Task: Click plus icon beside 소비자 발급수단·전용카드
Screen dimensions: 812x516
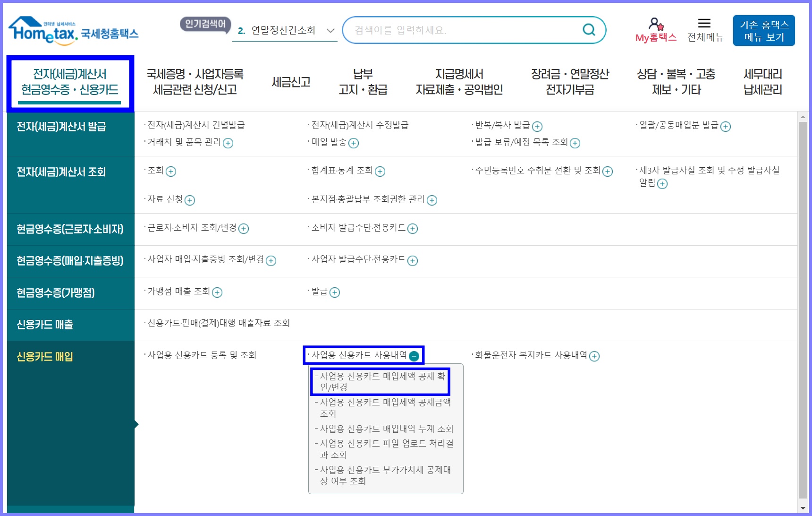Action: pos(413,229)
